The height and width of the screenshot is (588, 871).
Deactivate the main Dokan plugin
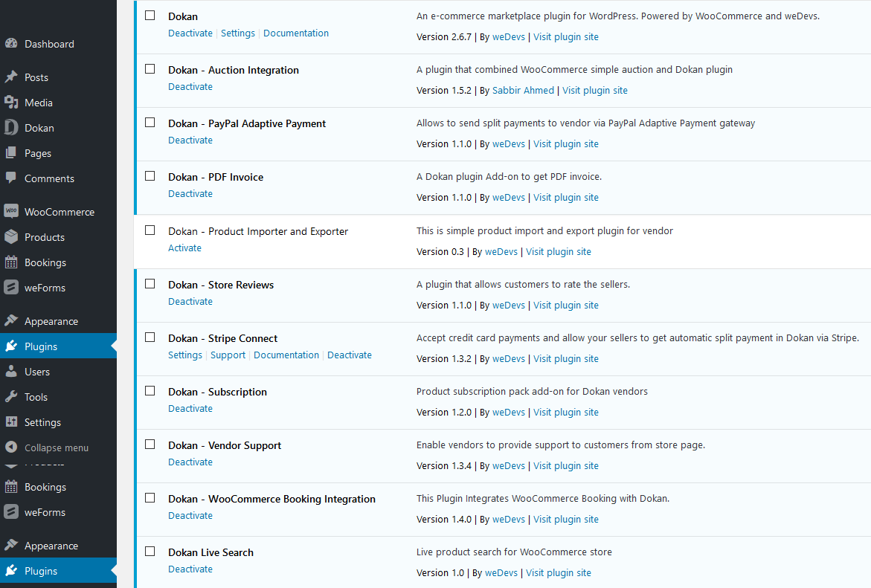point(190,33)
